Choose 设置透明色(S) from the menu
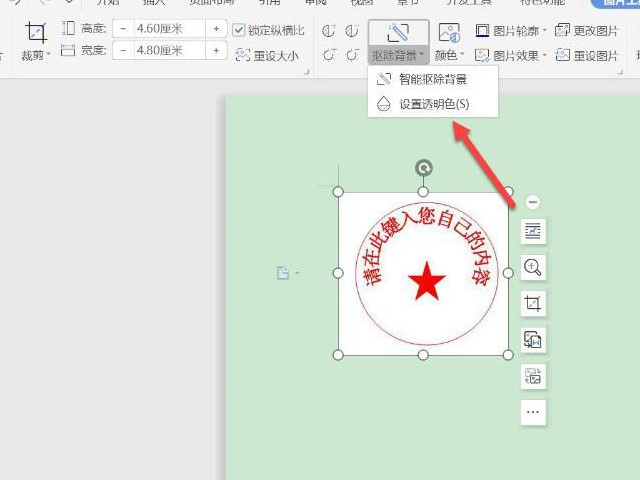 coord(433,104)
